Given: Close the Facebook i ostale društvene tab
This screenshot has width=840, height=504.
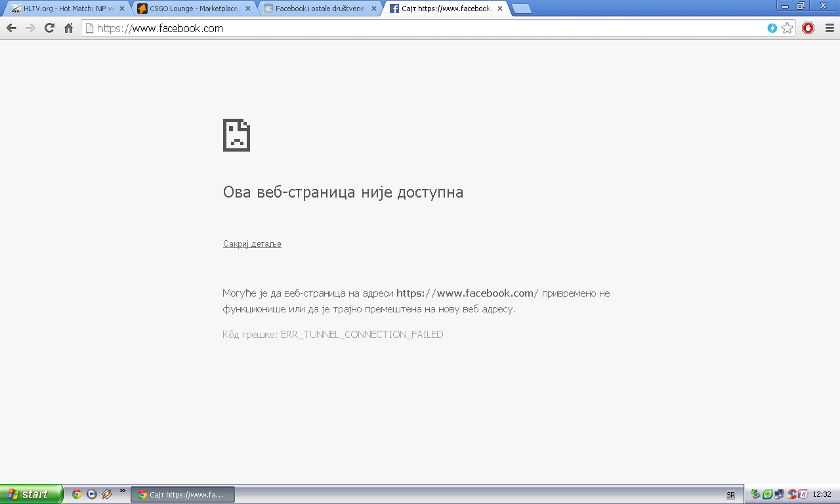Looking at the screenshot, I should click(374, 9).
